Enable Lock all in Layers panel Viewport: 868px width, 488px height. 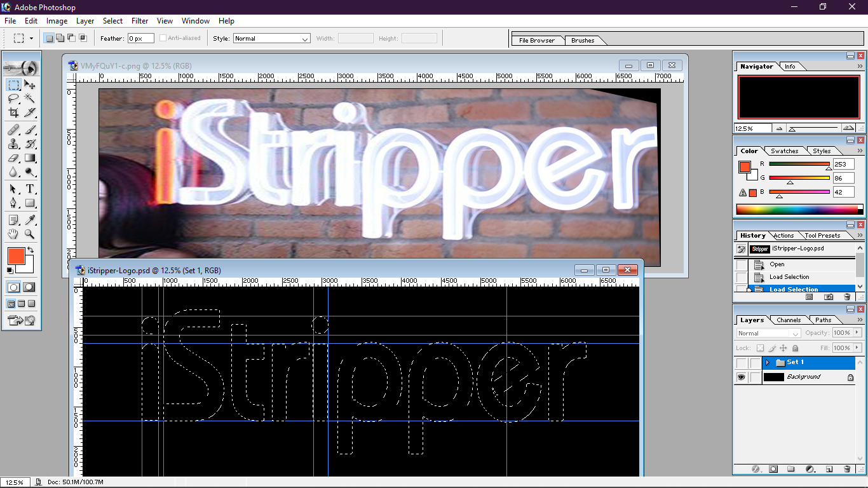795,348
